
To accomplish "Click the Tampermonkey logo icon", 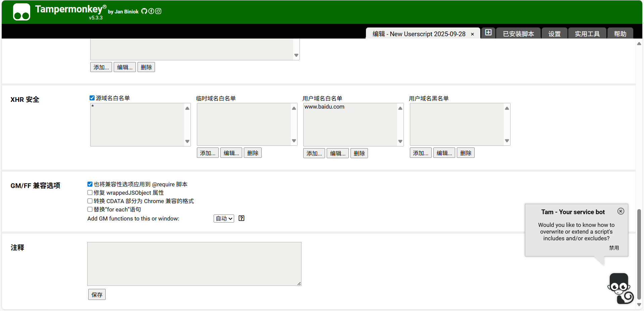I will pyautogui.click(x=21, y=12).
